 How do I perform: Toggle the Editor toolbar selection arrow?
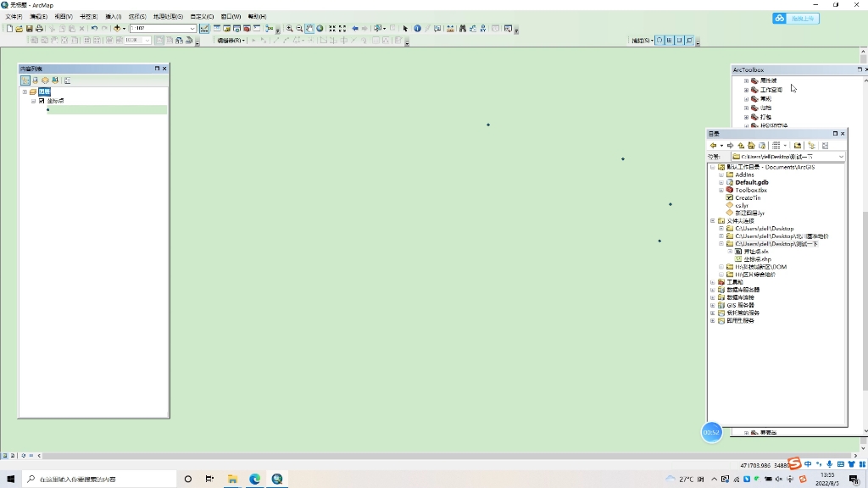[x=254, y=41]
